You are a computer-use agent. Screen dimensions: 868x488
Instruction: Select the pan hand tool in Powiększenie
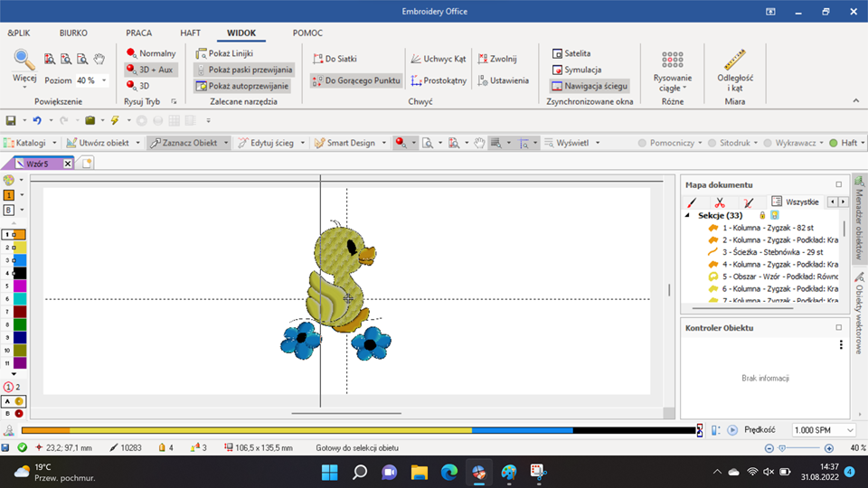tap(100, 60)
